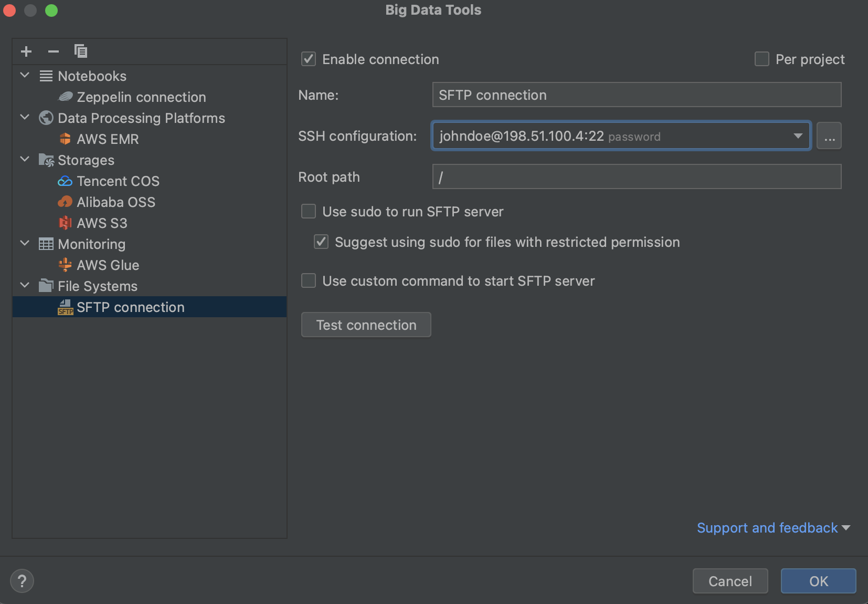This screenshot has width=868, height=604.
Task: Collapse the Storages tree section
Action: [x=24, y=159]
